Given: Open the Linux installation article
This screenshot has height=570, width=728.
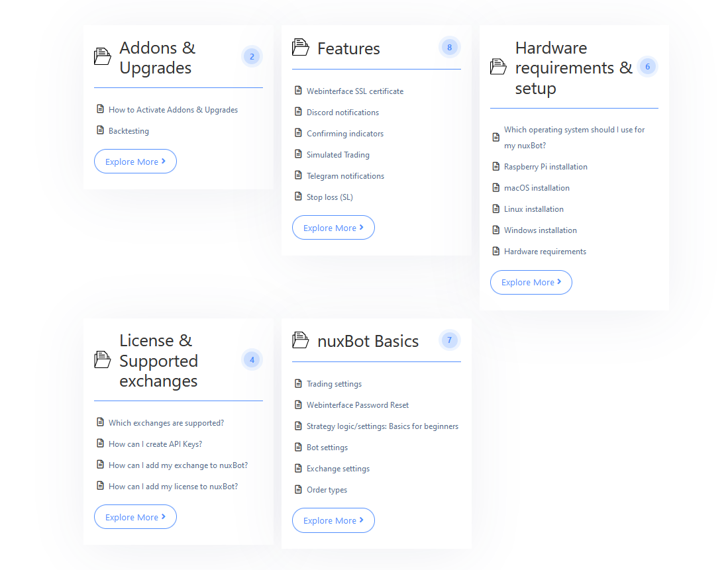Looking at the screenshot, I should point(534,209).
